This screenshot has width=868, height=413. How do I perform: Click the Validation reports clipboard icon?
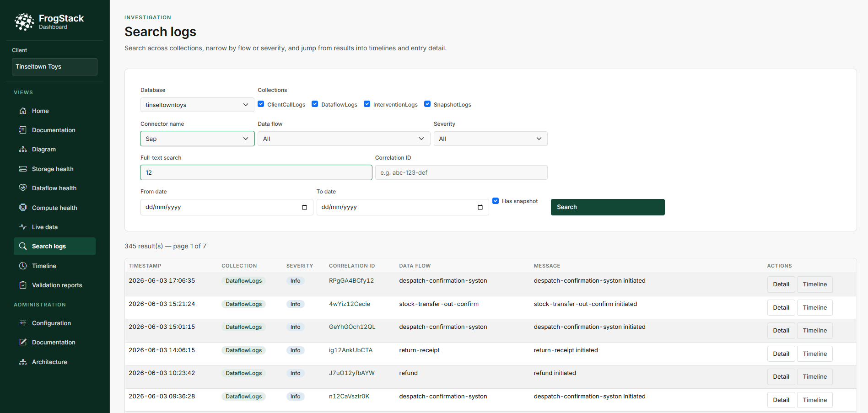click(x=23, y=285)
